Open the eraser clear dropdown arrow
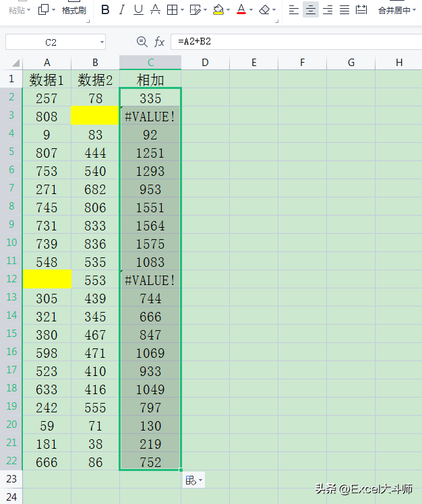 (x=274, y=10)
